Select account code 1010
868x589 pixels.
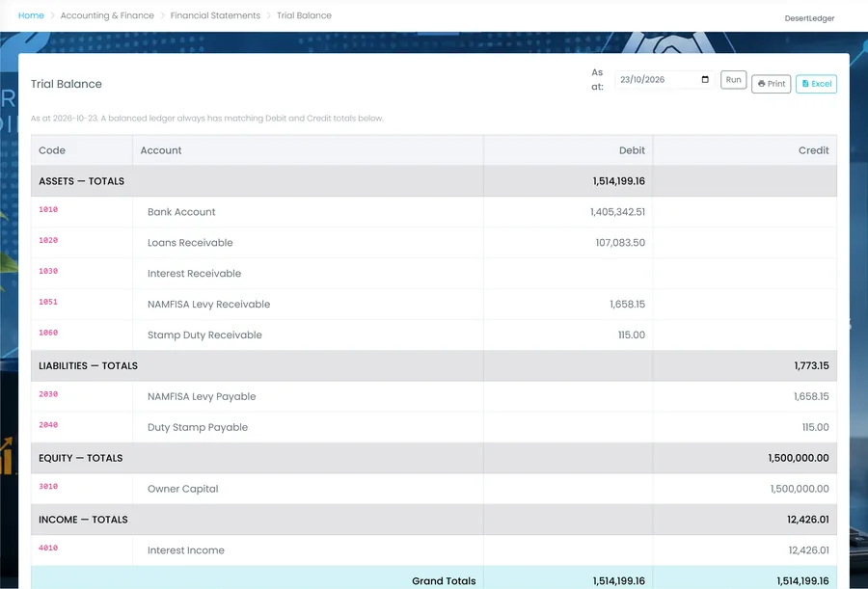[48, 209]
